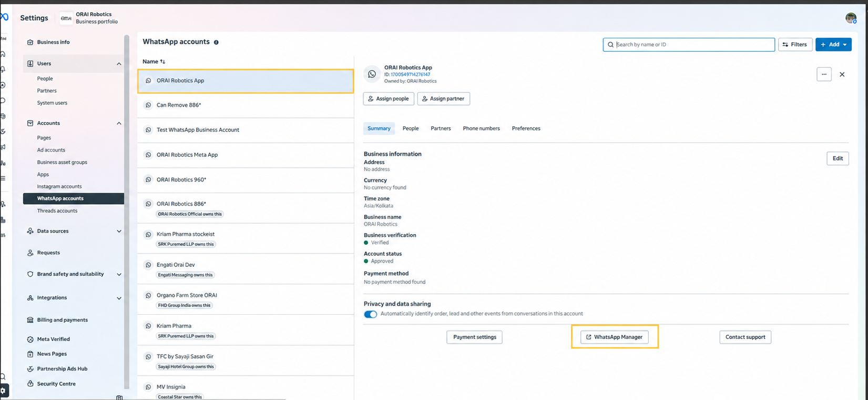The image size is (868, 400).
Task: Go to People under Users in sidebar
Action: (x=45, y=78)
